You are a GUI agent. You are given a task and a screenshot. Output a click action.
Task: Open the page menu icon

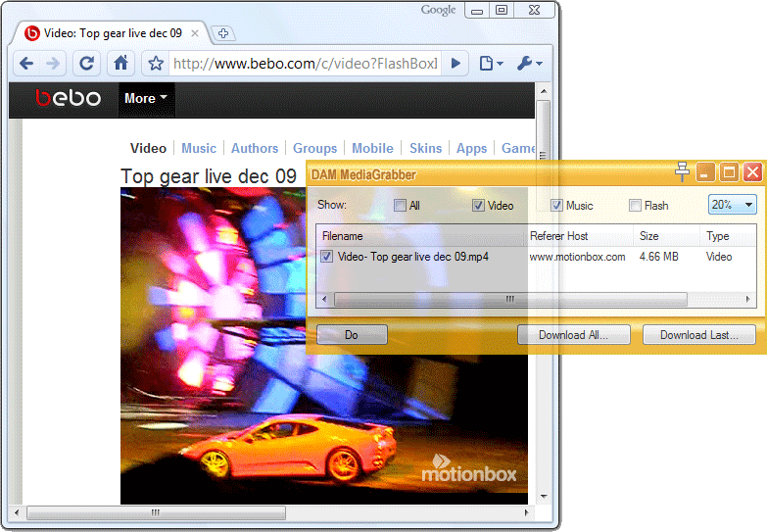tap(491, 63)
